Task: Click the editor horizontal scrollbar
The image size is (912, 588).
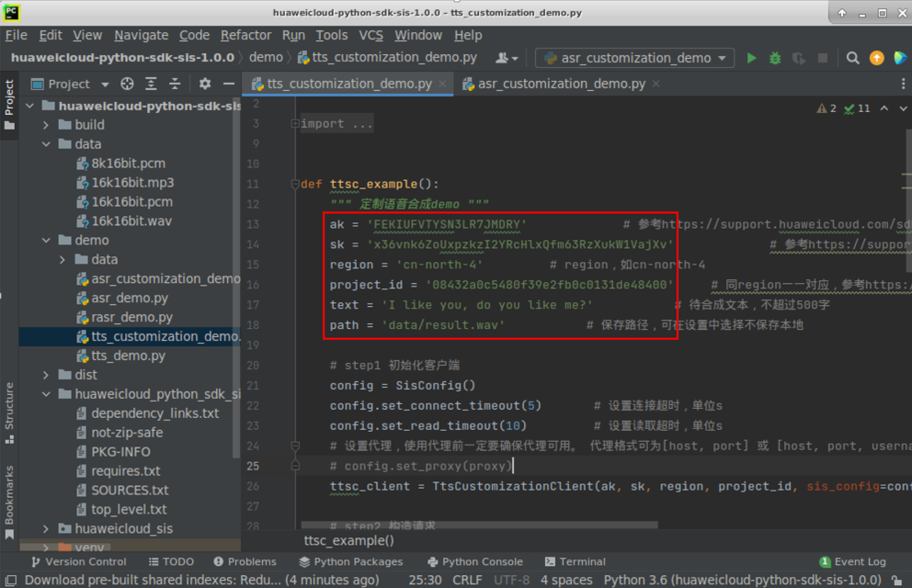Action: tap(479, 525)
